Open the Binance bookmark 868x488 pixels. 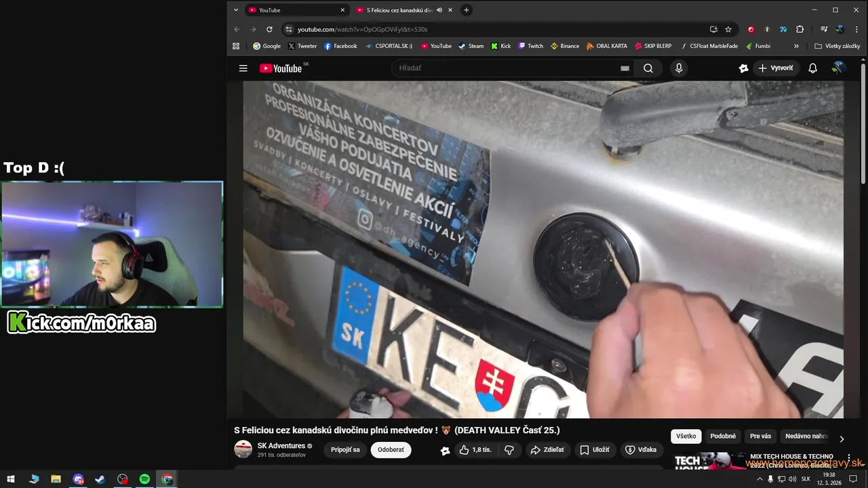pyautogui.click(x=565, y=46)
